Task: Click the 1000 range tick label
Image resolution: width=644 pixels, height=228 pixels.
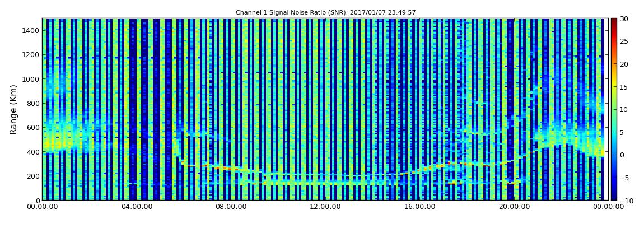Action: point(31,79)
